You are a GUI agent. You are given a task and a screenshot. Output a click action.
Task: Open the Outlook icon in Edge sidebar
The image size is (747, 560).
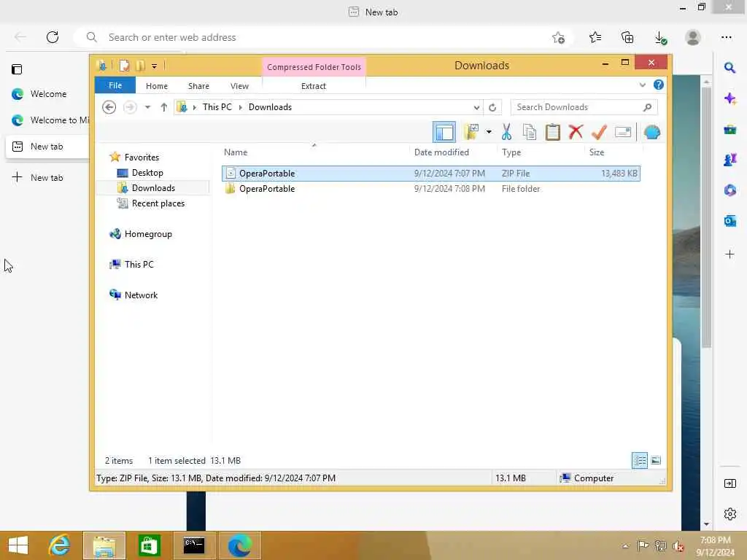tap(729, 221)
